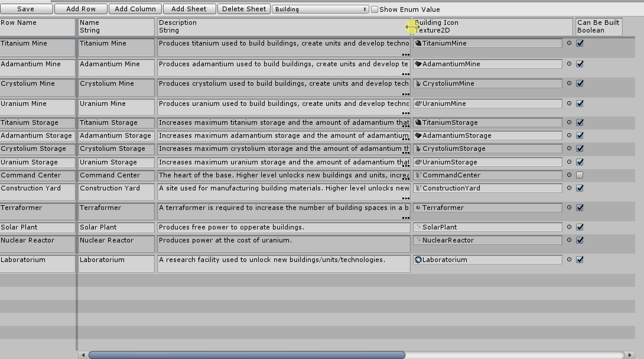The width and height of the screenshot is (644, 359).
Task: Click the Delete Sheet button
Action: [x=244, y=9]
